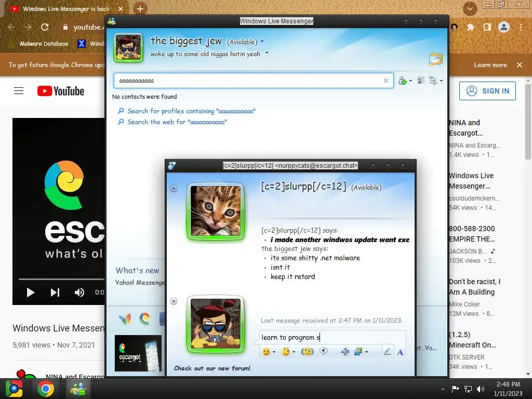
Task: Expand the wink dropdown arrow
Action: tap(294, 352)
